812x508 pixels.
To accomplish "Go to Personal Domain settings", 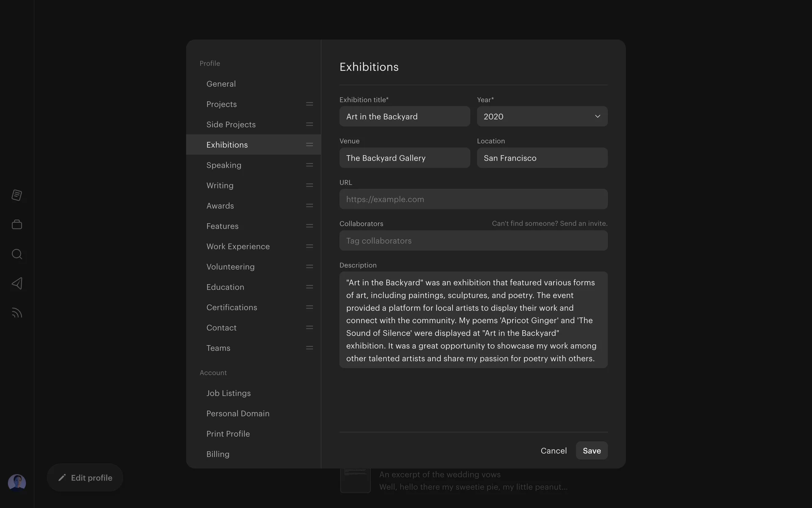I will (x=238, y=414).
